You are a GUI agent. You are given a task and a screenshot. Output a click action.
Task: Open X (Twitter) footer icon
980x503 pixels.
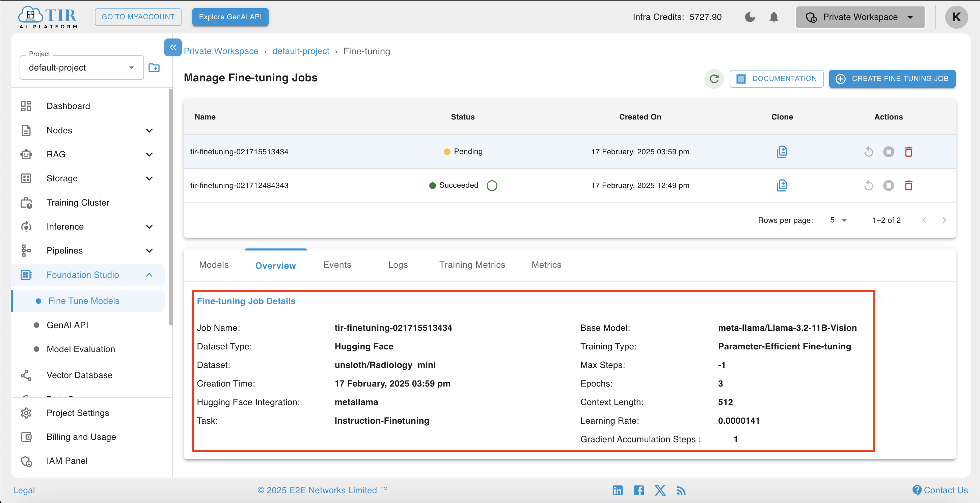[x=660, y=490]
